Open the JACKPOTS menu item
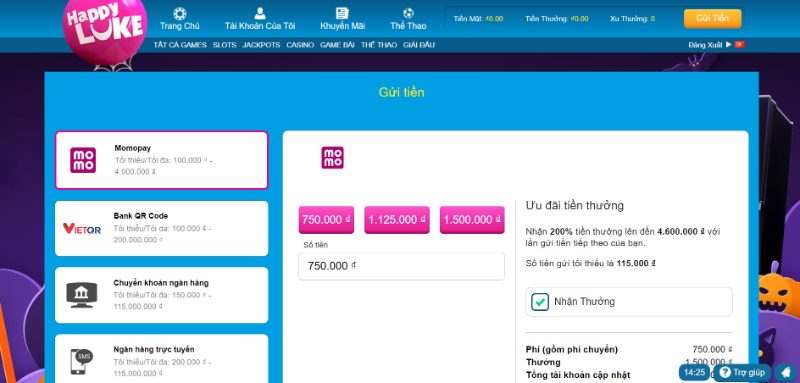Viewport: 800px width, 383px height. click(261, 45)
